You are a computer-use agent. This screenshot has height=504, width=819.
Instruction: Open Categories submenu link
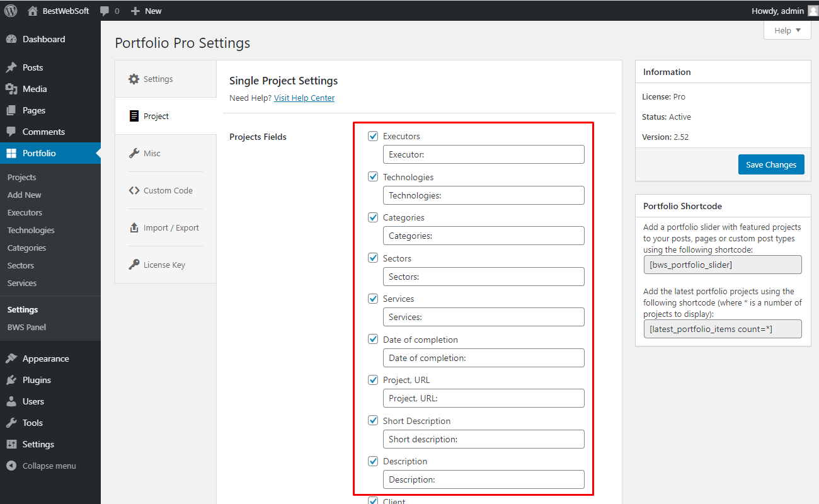[x=27, y=248]
